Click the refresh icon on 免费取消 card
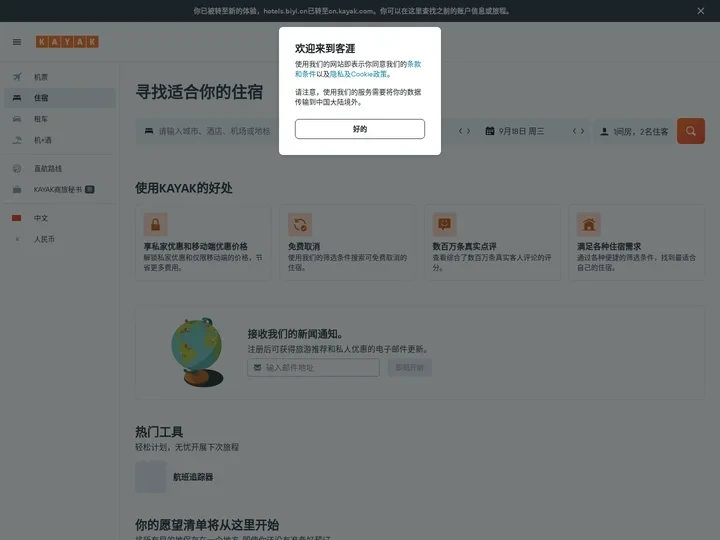720x540 pixels. pos(300,224)
